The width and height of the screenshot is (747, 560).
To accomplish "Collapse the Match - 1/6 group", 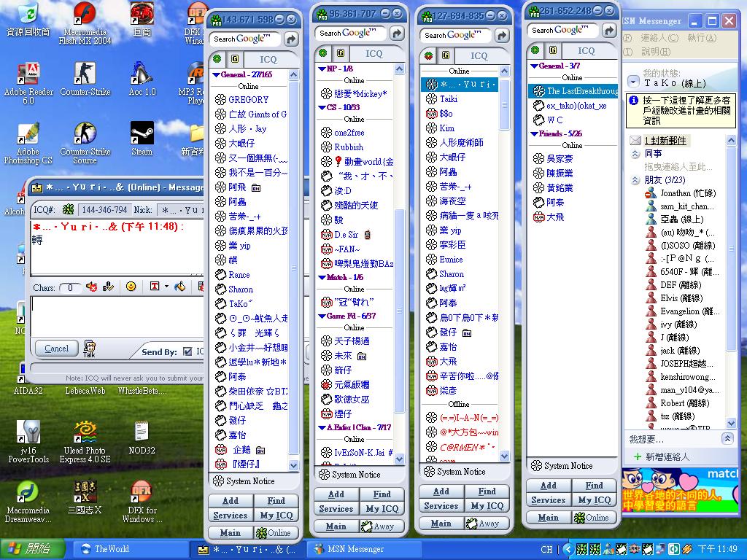I will pyautogui.click(x=322, y=277).
